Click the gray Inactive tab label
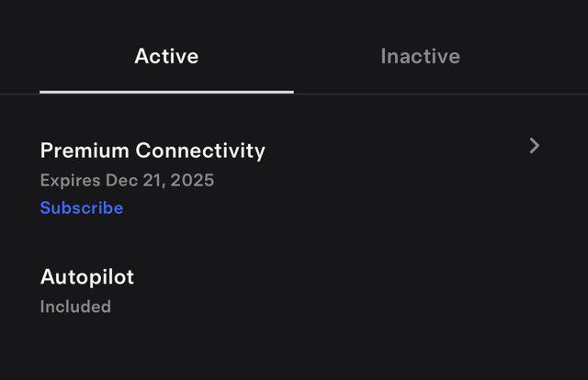 (x=420, y=56)
